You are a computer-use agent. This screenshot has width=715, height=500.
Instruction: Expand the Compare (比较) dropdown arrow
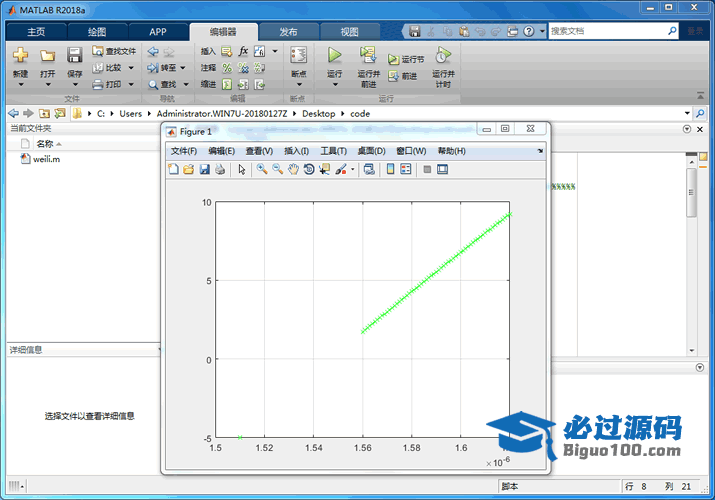click(x=131, y=68)
